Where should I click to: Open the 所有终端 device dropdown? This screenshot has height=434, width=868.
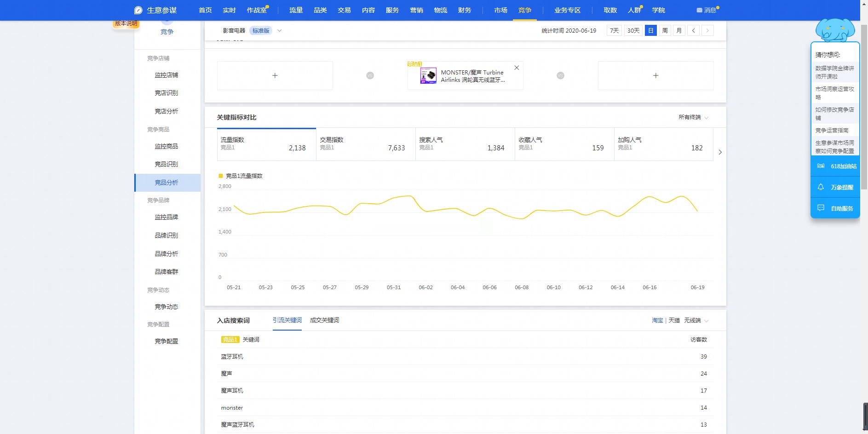pos(693,117)
